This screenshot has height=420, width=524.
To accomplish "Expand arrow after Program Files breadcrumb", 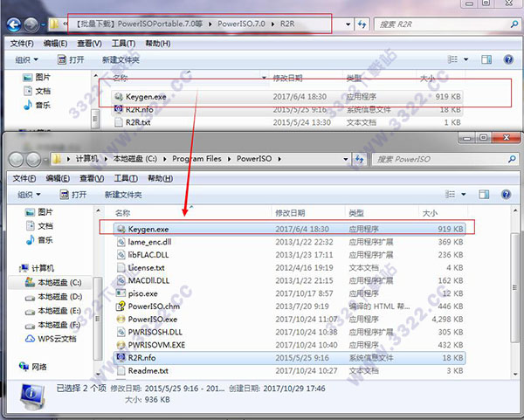I will pos(229,159).
